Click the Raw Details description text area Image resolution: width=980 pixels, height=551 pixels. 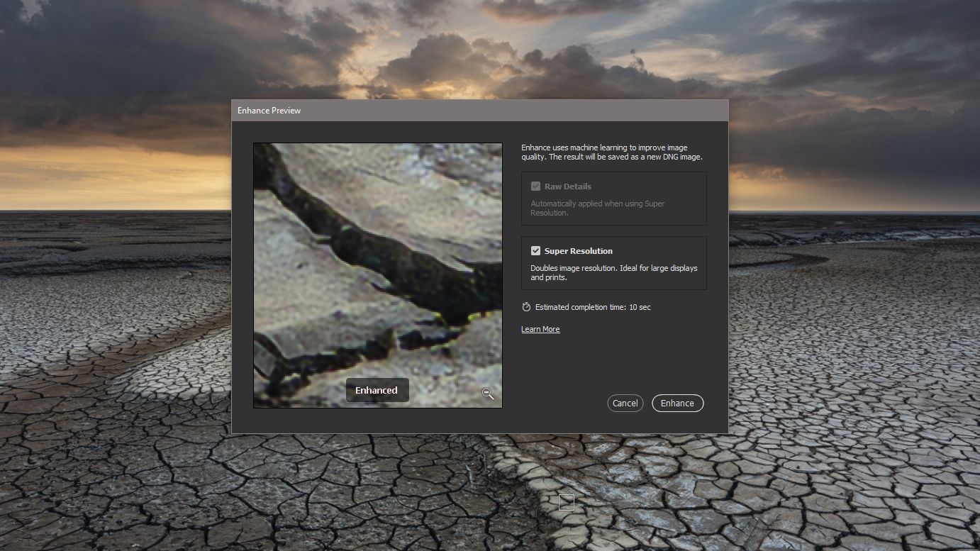pos(597,208)
